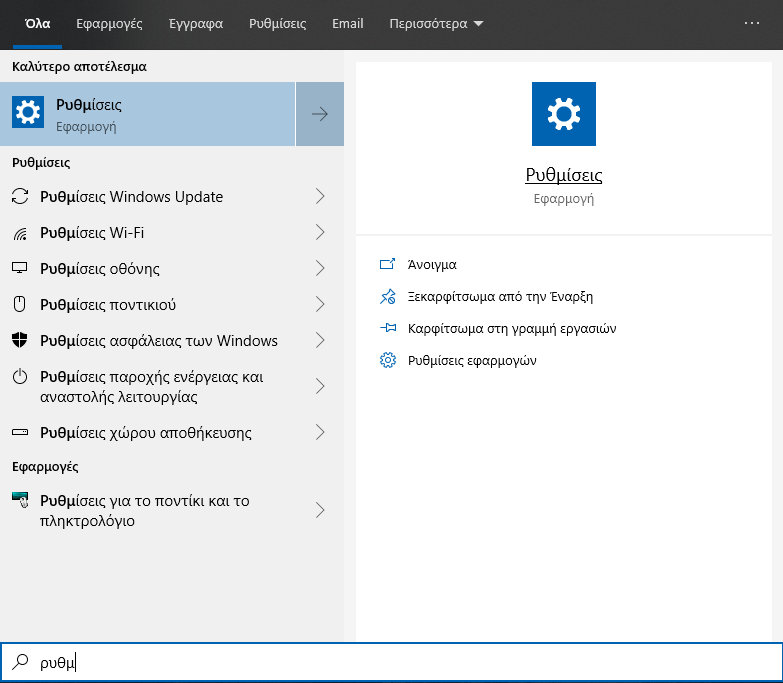Click the Windows security shield icon
Image resolution: width=783 pixels, height=683 pixels.
(x=19, y=340)
